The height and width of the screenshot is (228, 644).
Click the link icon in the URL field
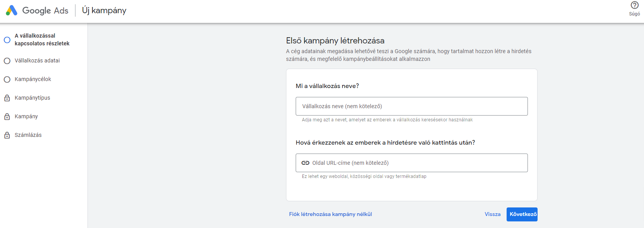[x=305, y=163]
